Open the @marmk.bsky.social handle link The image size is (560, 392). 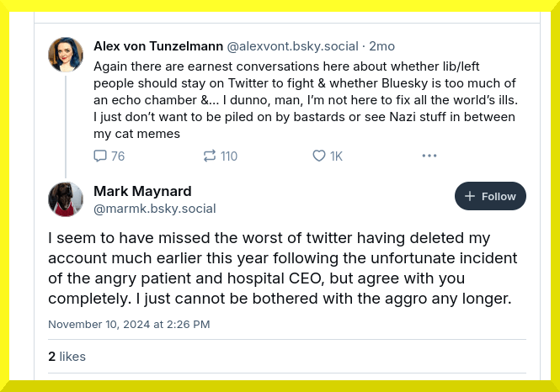155,208
